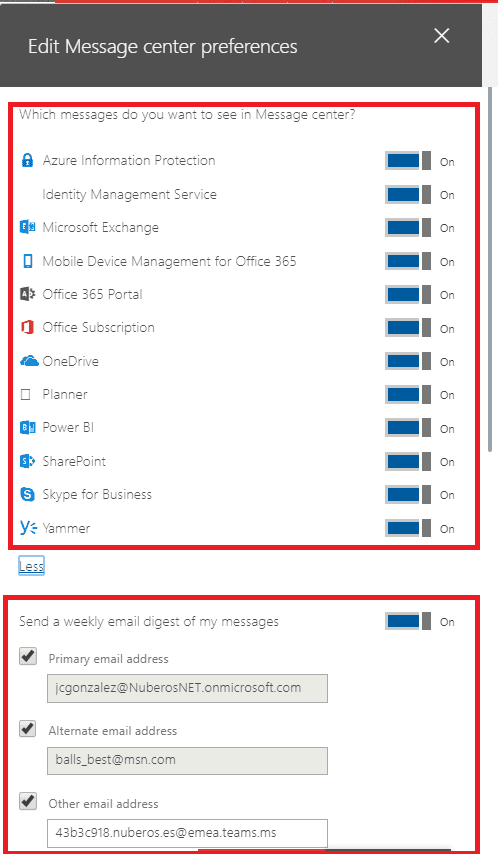Click the Other email address text field
This screenshot has width=498, height=854.
click(x=187, y=833)
